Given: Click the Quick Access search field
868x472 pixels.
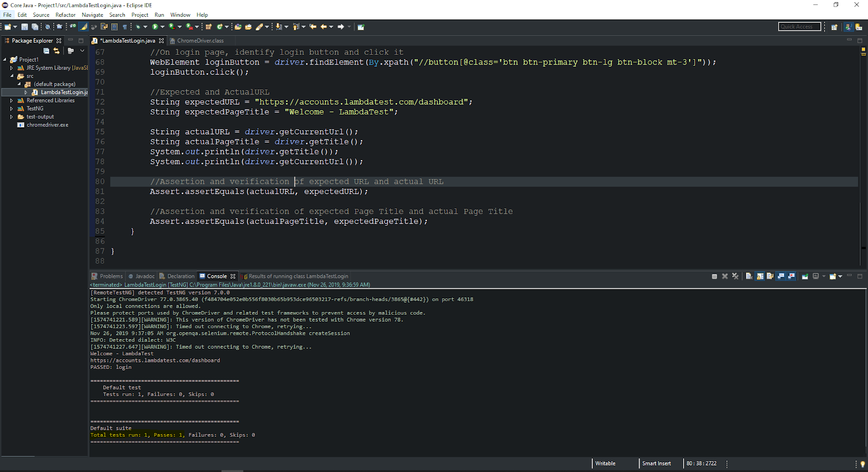Looking at the screenshot, I should pyautogui.click(x=799, y=27).
